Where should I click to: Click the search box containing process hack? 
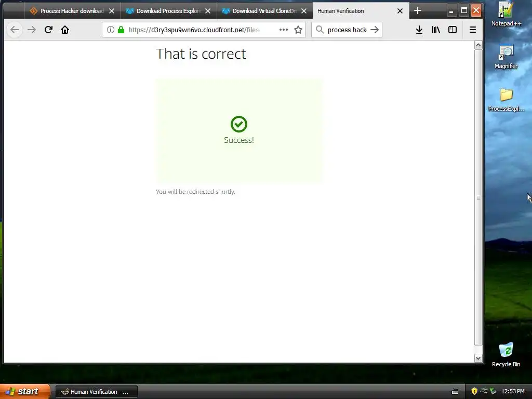click(x=347, y=30)
